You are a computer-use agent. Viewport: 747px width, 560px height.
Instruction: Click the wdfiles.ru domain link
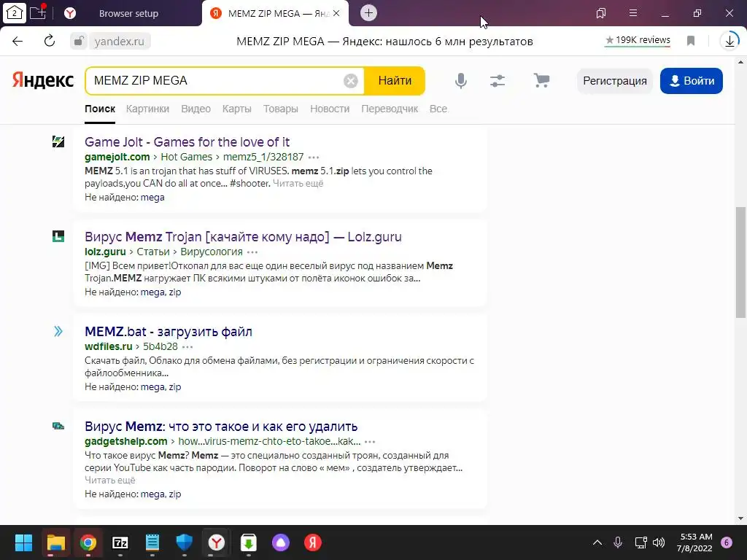(109, 346)
